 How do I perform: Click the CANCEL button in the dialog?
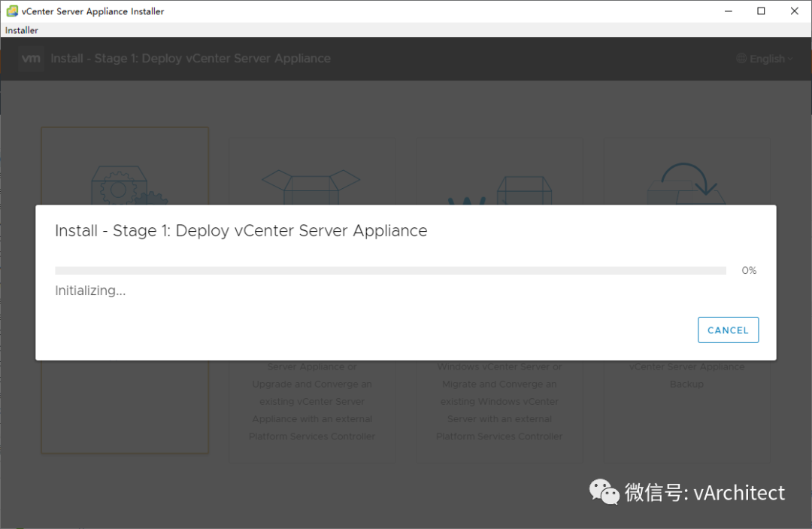tap(728, 330)
